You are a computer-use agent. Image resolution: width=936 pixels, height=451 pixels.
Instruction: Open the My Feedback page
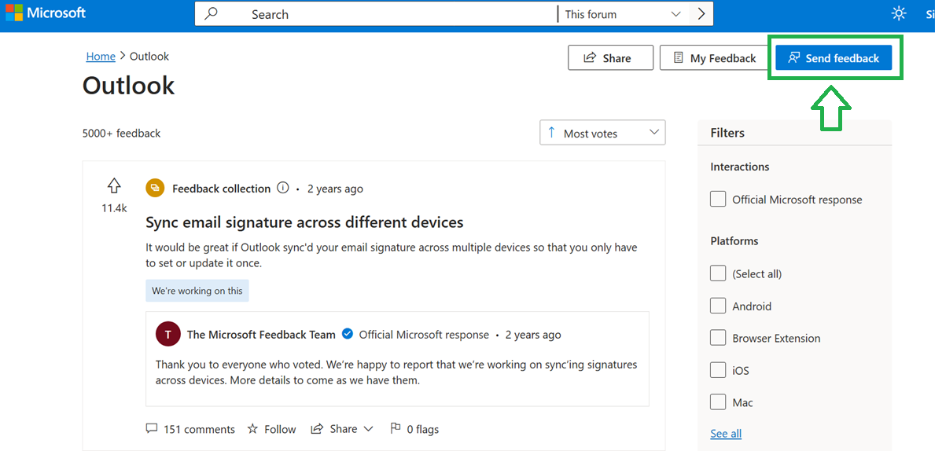(712, 58)
